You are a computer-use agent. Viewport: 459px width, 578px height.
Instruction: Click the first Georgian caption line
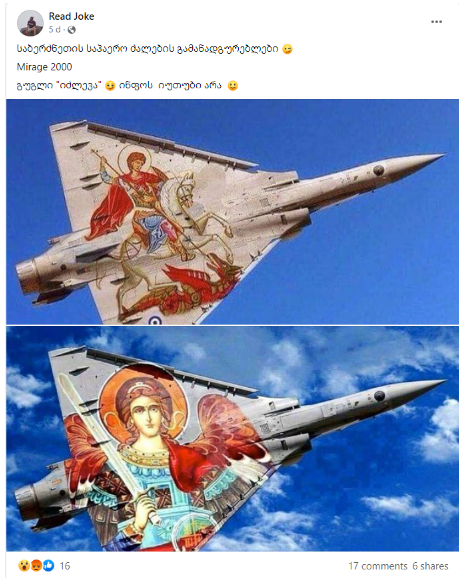[x=147, y=49]
